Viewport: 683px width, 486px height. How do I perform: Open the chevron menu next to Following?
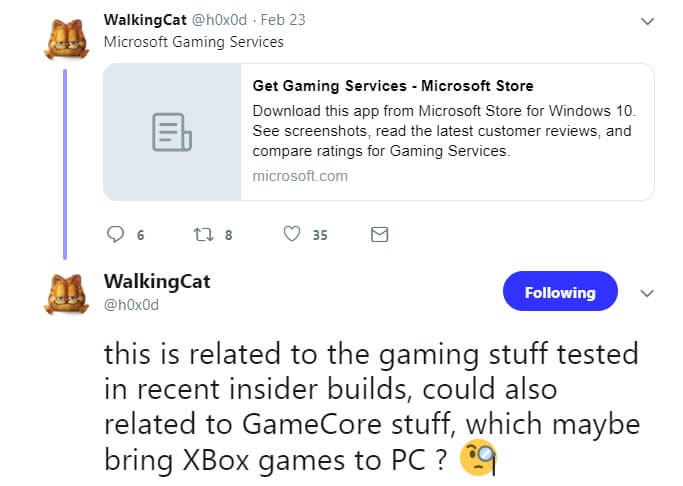click(x=647, y=293)
